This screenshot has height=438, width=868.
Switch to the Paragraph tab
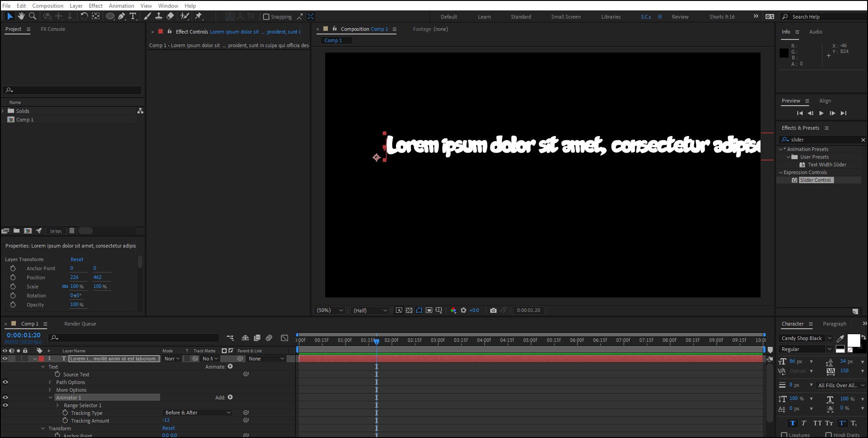point(834,323)
